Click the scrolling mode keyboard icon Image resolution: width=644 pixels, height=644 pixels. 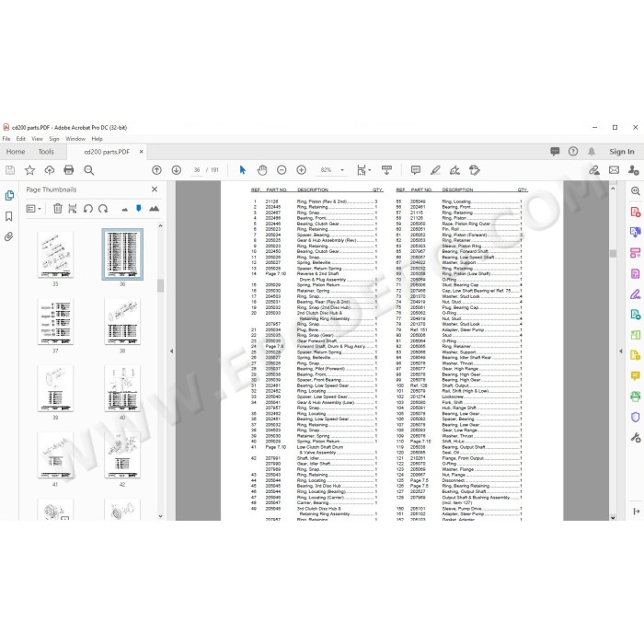point(386,170)
